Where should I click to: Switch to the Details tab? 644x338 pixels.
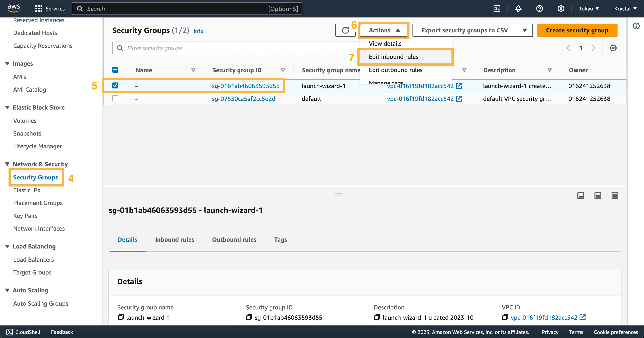(128, 240)
